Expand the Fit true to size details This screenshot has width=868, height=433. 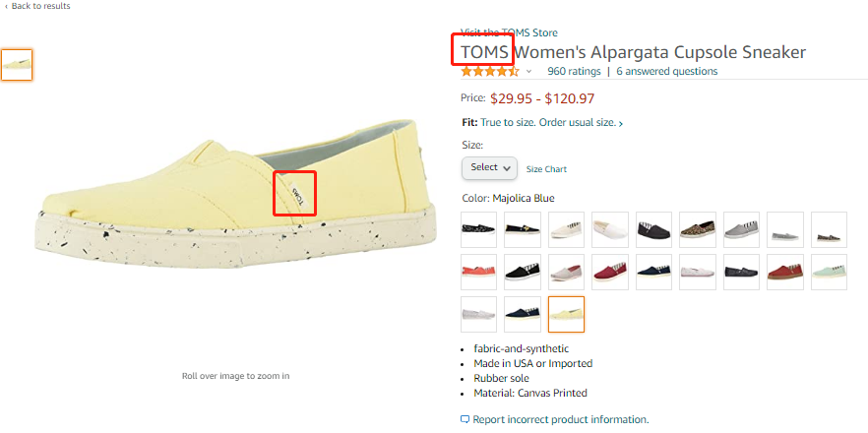pyautogui.click(x=620, y=123)
